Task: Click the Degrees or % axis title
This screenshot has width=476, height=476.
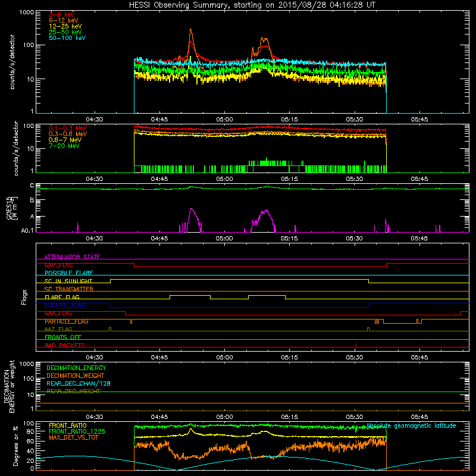Action: [15, 446]
